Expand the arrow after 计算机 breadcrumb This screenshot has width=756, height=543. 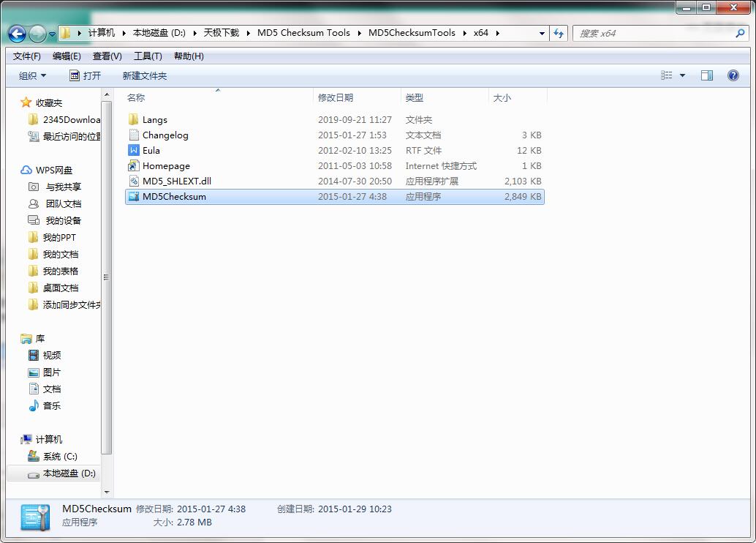pos(124,33)
